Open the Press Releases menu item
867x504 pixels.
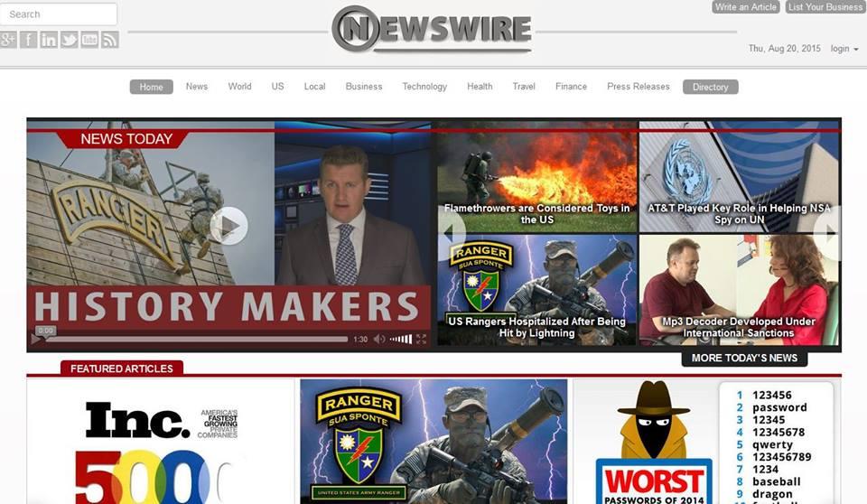[639, 87]
